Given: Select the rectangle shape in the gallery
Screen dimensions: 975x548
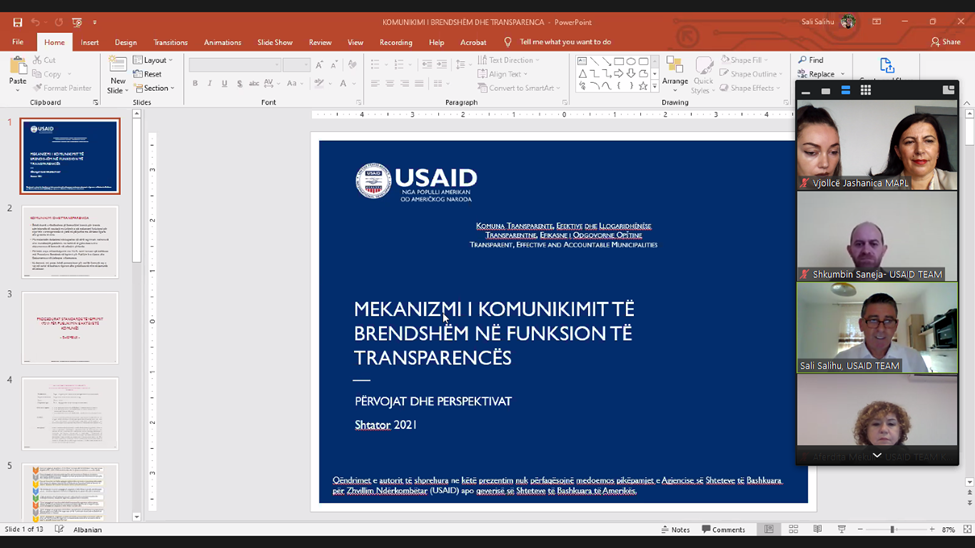Looking at the screenshot, I should (619, 62).
